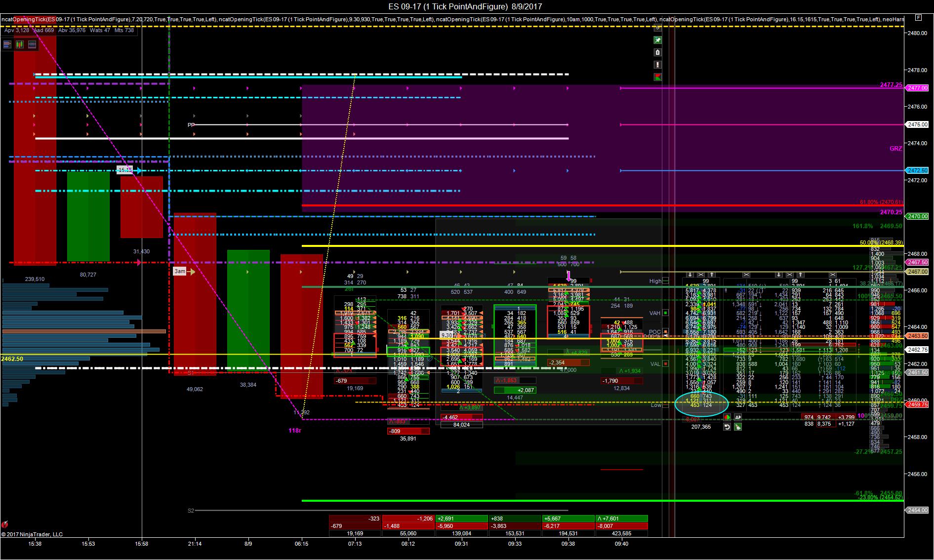Image resolution: width=934 pixels, height=560 pixels.
Task: Toggle the POC level marker
Action: click(x=665, y=332)
